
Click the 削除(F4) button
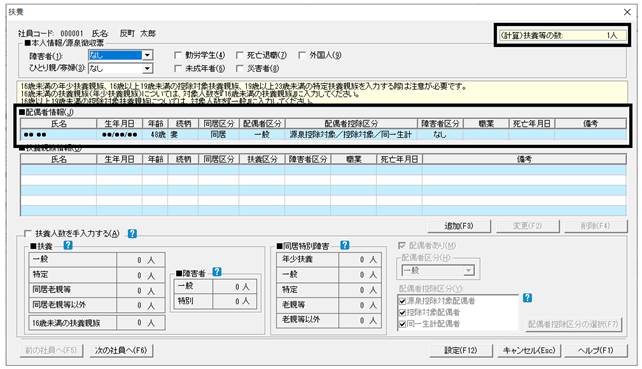(595, 226)
